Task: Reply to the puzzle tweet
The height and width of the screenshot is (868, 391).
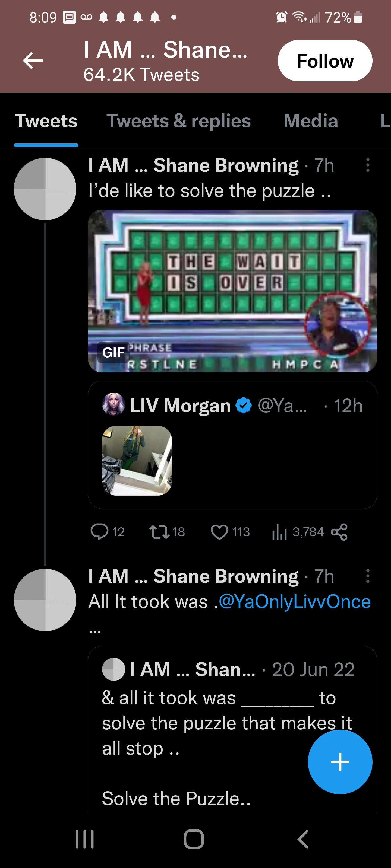Action: point(99,532)
